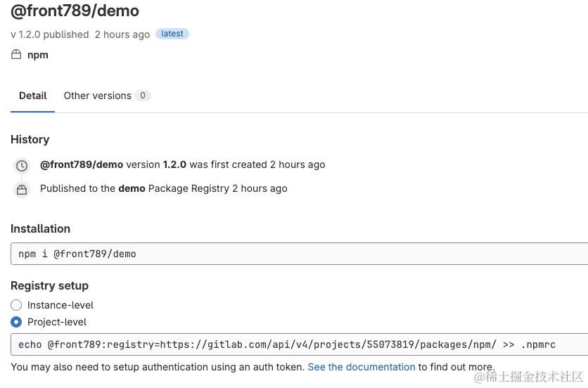The height and width of the screenshot is (388, 588).
Task: Switch to the Detail tab
Action: (32, 96)
